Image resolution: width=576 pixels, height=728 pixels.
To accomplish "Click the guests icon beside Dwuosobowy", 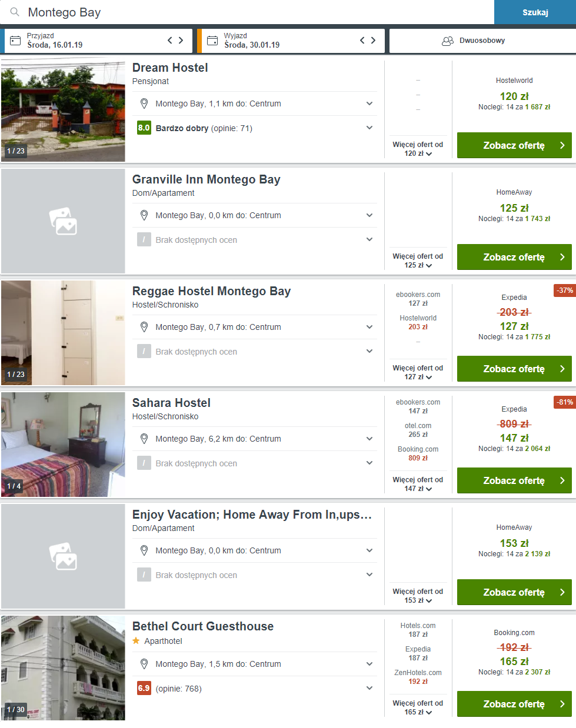I will [x=448, y=41].
